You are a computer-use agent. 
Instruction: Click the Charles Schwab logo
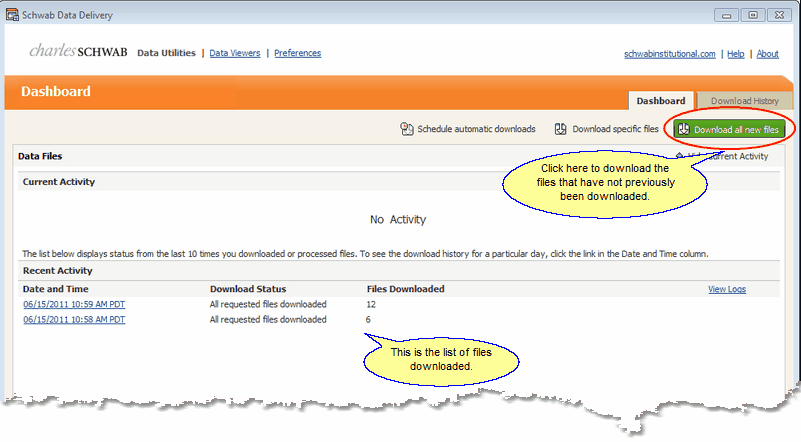click(x=78, y=51)
